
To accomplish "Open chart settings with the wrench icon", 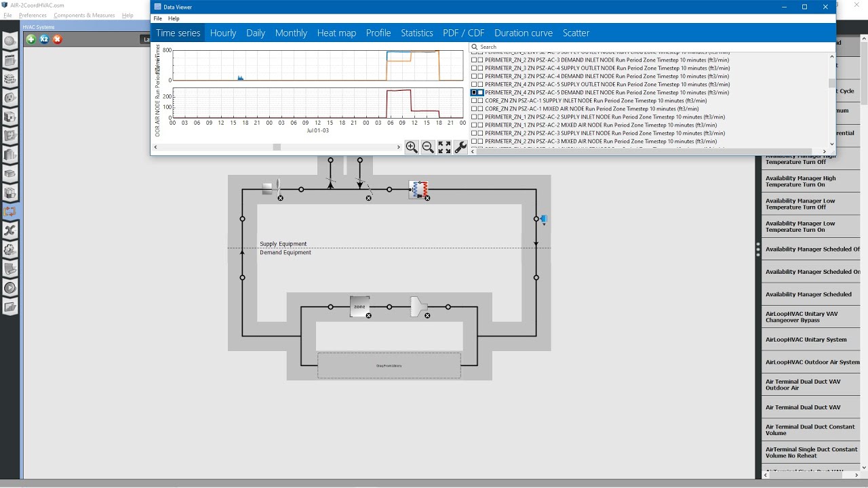I will pyautogui.click(x=460, y=147).
